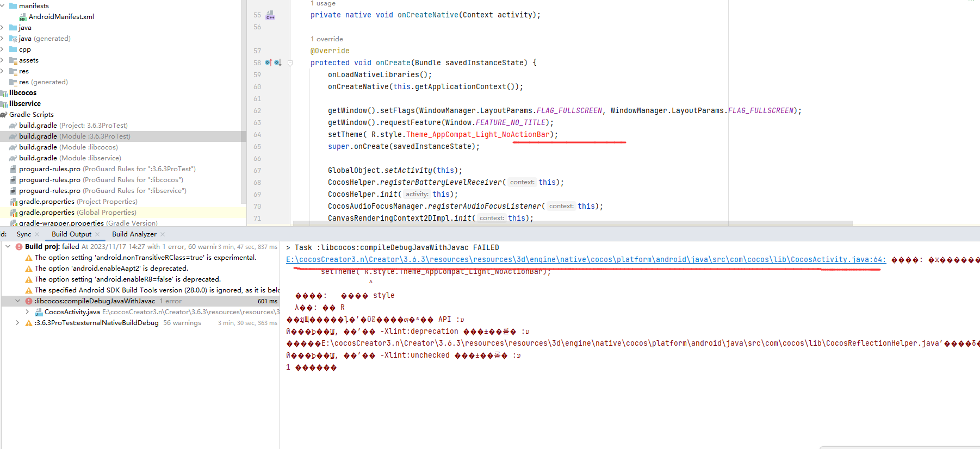Click the Global Properties gradle.properties icon
The width and height of the screenshot is (980, 449).
[14, 213]
